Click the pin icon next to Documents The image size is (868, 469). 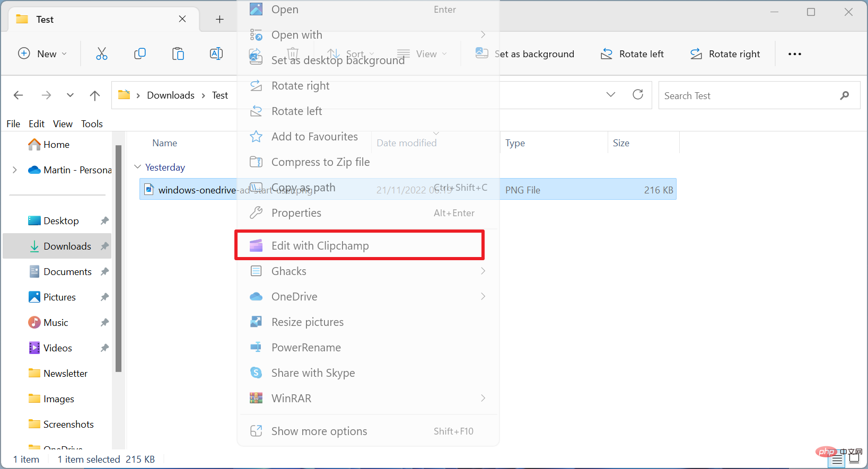click(x=104, y=272)
